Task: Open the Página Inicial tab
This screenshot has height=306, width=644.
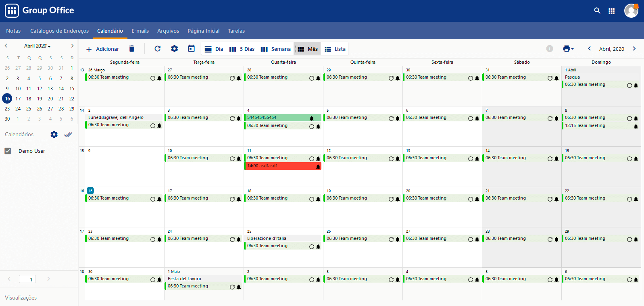Action: (203, 31)
